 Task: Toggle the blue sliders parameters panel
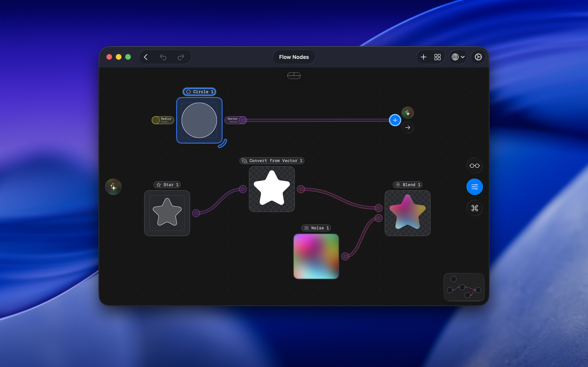coord(474,187)
